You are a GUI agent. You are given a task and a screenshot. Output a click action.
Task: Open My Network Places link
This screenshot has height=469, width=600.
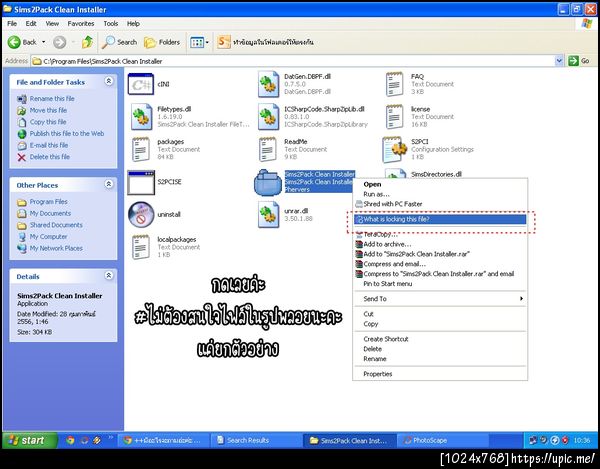click(x=56, y=248)
